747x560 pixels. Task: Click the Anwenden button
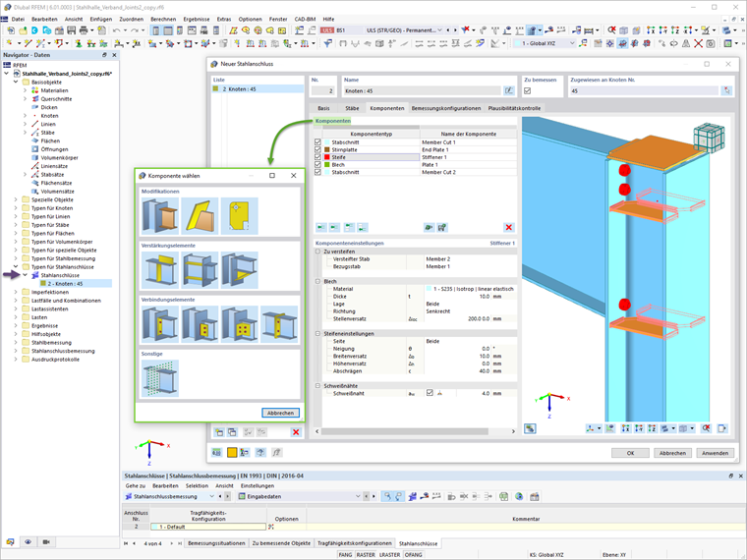716,453
